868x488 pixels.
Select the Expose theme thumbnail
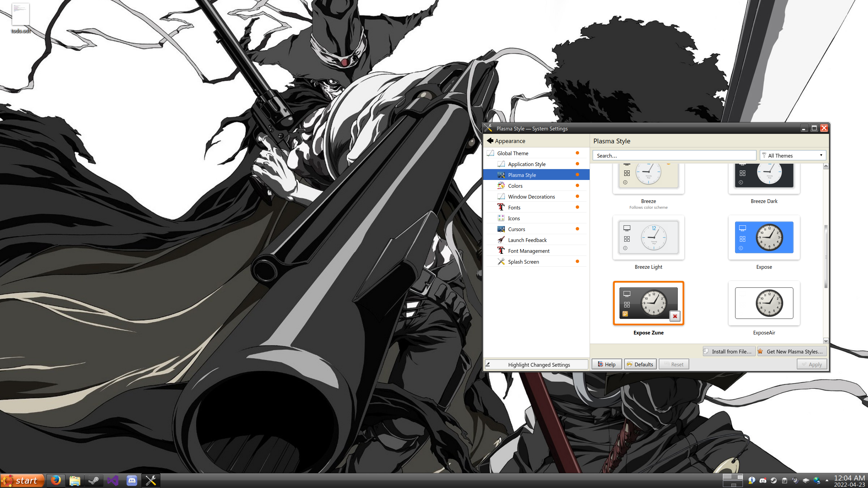(x=764, y=238)
